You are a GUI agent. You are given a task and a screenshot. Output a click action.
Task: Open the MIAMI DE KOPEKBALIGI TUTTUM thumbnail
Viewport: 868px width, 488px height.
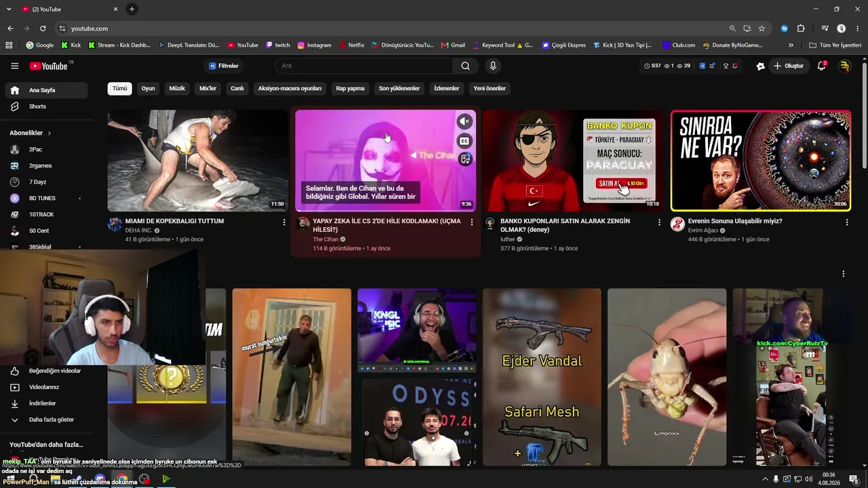(x=198, y=161)
